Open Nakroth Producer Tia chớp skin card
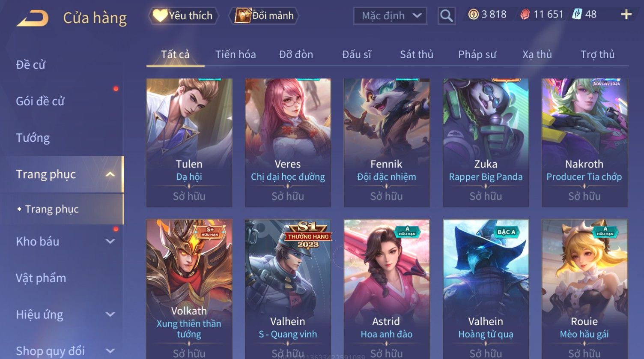The image size is (644, 359). click(584, 143)
